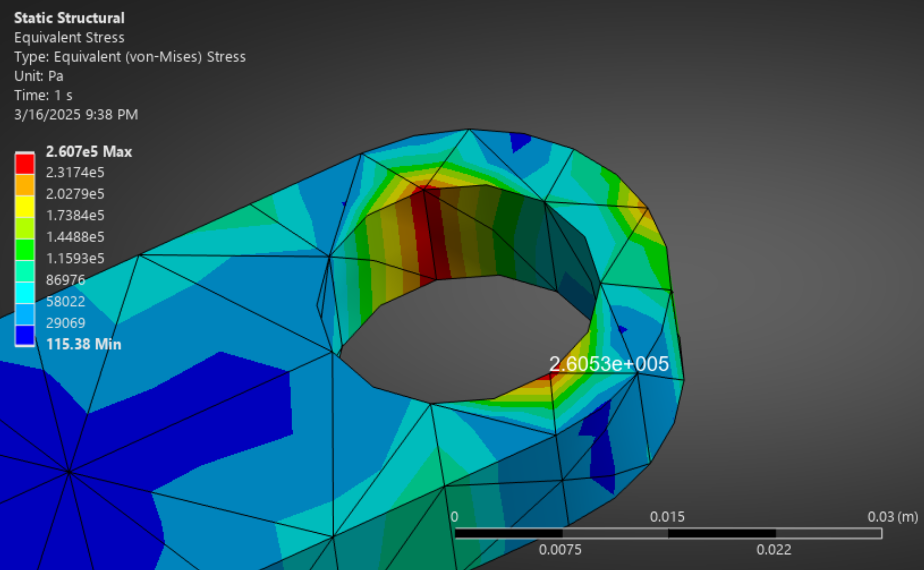
Task: Click the 0.022 scale ruler label
Action: click(774, 550)
